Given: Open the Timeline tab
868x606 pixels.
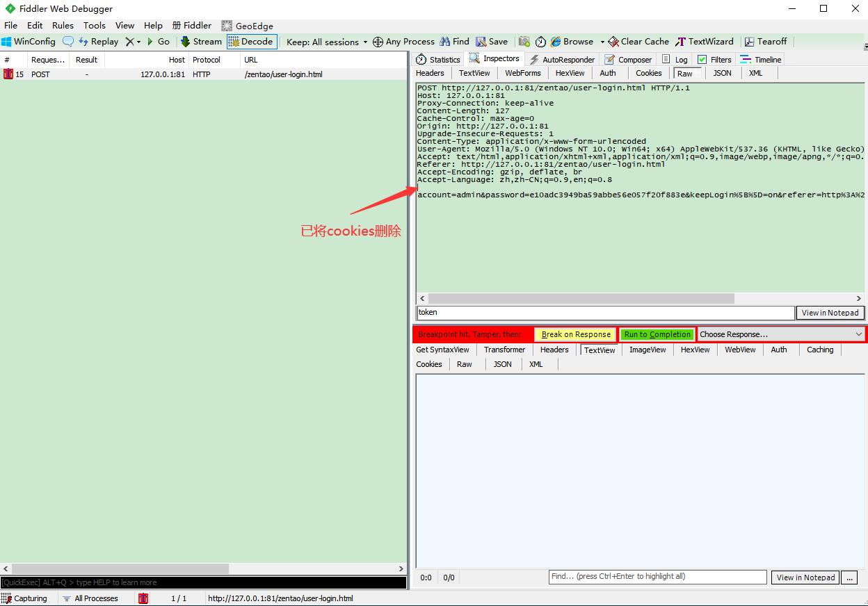Looking at the screenshot, I should click(x=760, y=60).
